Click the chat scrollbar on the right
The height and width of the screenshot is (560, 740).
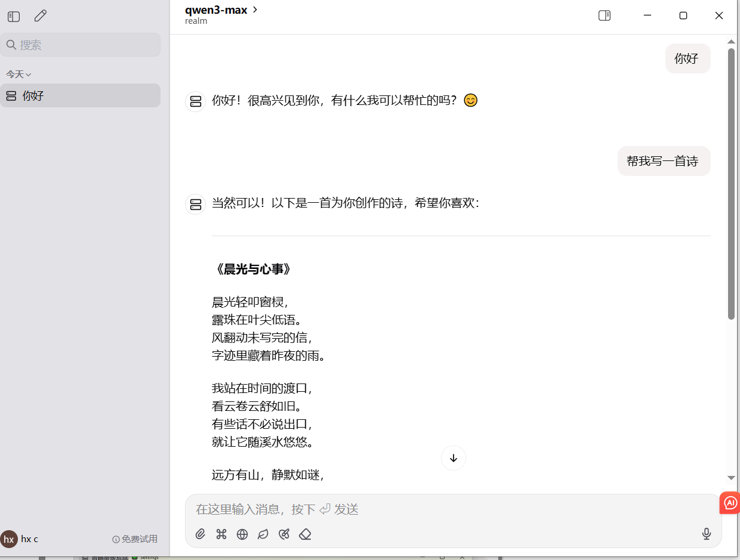coord(730,179)
